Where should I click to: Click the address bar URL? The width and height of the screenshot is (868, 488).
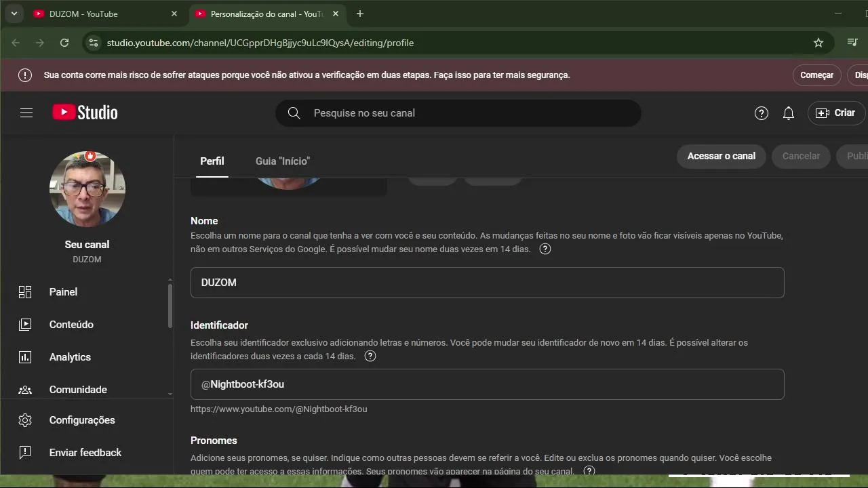pyautogui.click(x=260, y=43)
